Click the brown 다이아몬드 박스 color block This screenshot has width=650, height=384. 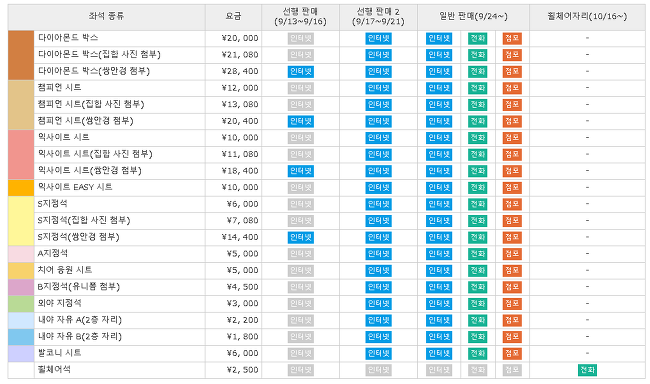tap(21, 55)
